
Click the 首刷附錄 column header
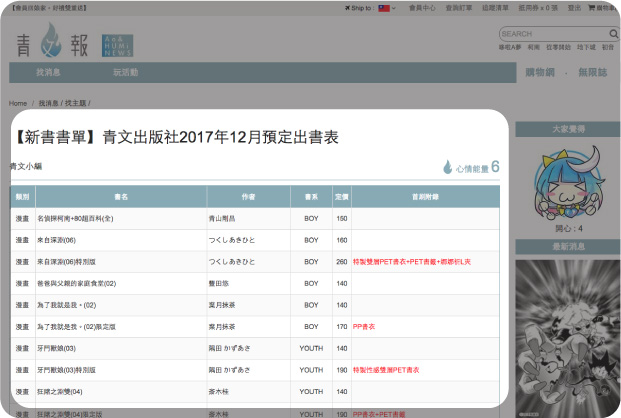[x=425, y=197]
